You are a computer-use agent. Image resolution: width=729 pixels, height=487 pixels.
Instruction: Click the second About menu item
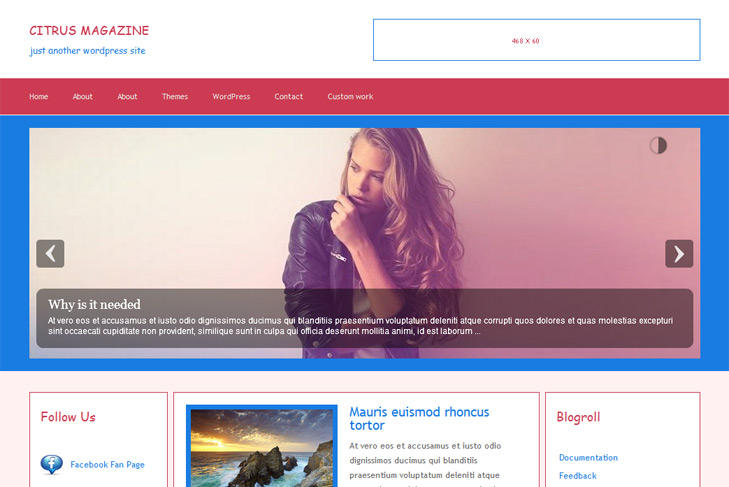click(127, 96)
